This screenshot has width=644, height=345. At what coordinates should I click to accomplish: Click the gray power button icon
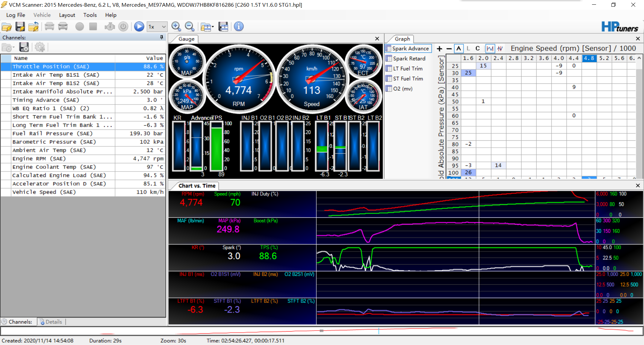pyautogui.click(x=123, y=26)
